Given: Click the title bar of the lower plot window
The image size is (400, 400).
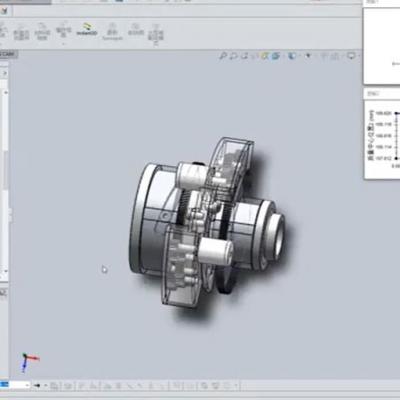Looking at the screenshot, I should pyautogui.click(x=381, y=94).
